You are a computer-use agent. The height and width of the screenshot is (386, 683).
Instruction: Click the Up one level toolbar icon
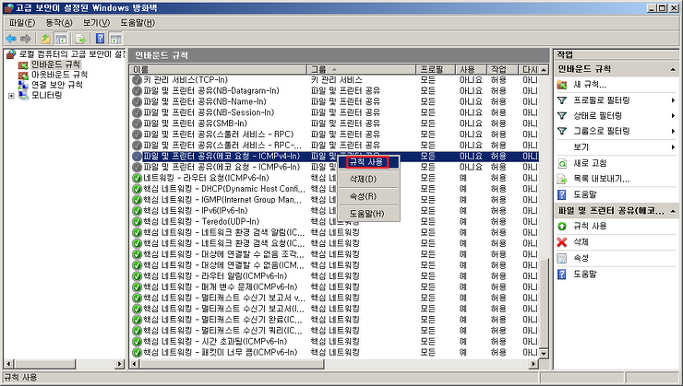point(45,39)
